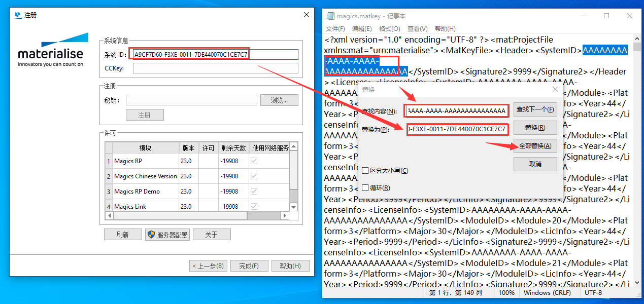Click the 完成(F) finish button

point(249,266)
